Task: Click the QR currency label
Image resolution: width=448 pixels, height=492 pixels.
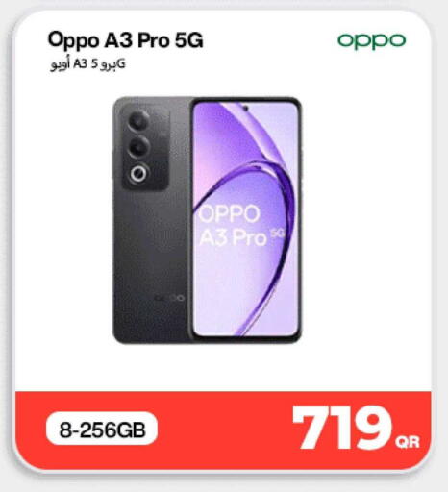Action: 408,442
